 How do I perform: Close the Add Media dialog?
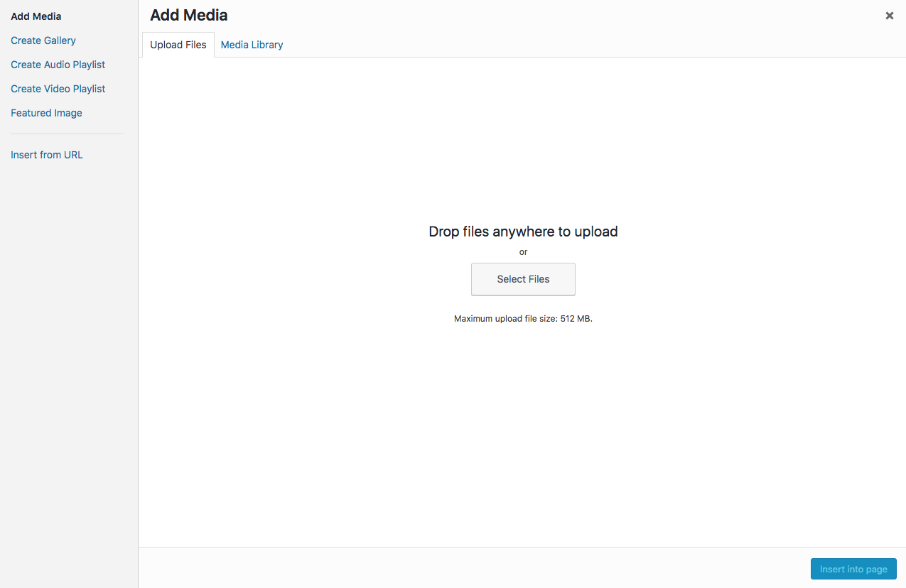tap(889, 16)
